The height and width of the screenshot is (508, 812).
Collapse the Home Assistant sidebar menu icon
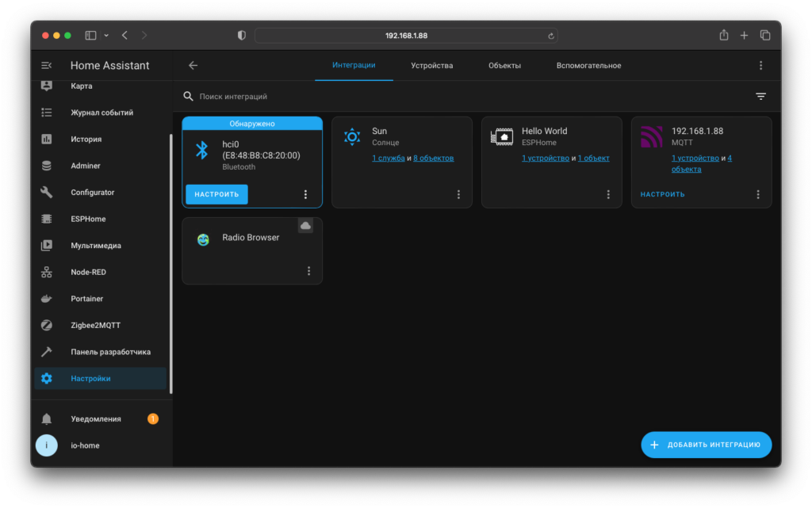click(46, 66)
